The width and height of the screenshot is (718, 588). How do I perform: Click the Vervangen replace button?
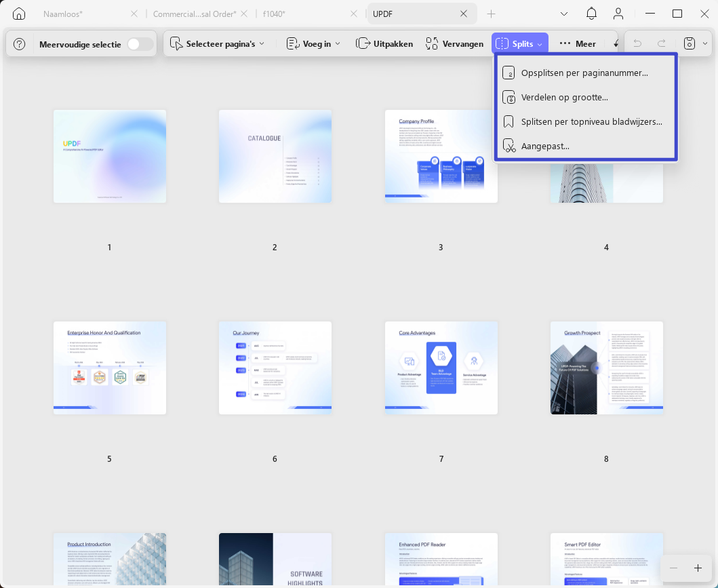click(x=454, y=44)
